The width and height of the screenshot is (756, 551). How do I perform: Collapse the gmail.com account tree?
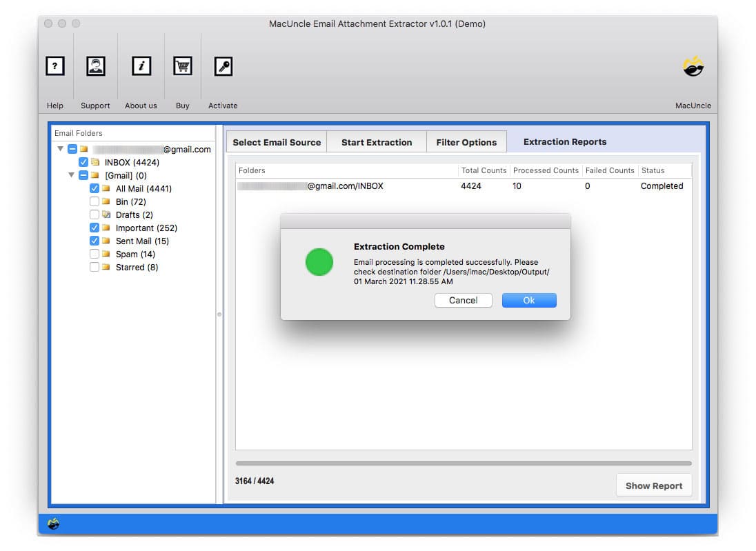tap(60, 148)
